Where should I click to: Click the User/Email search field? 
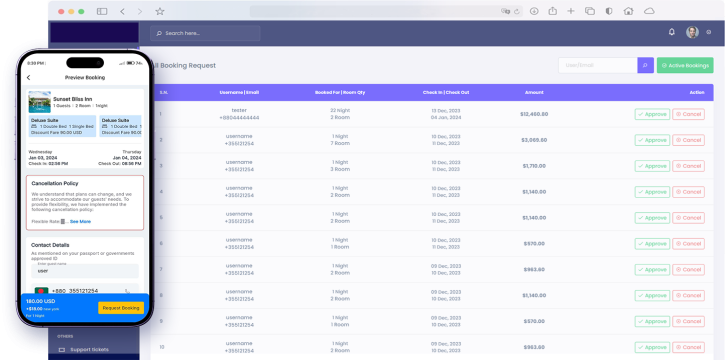point(598,65)
